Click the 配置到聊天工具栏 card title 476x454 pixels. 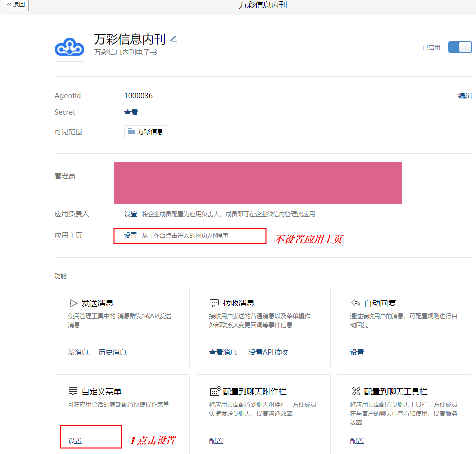click(x=396, y=392)
